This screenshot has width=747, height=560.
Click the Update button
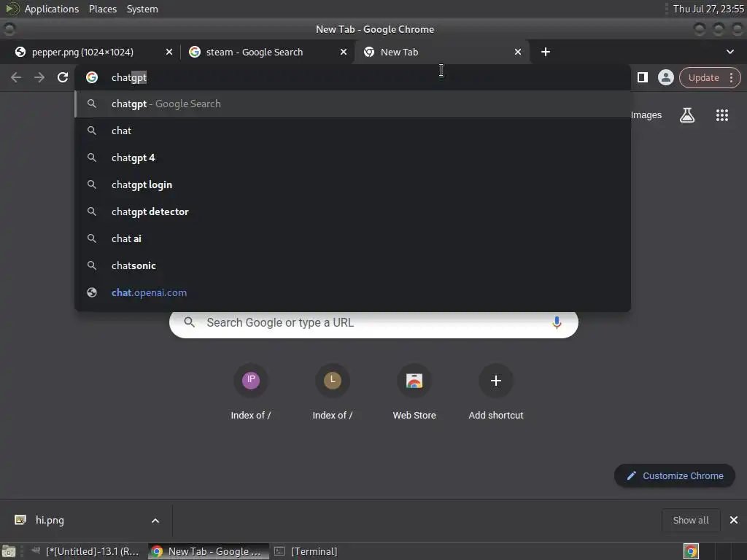click(703, 77)
